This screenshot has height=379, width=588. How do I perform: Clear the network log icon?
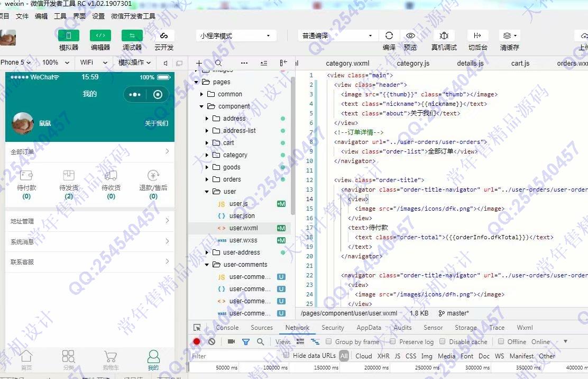[x=212, y=341]
